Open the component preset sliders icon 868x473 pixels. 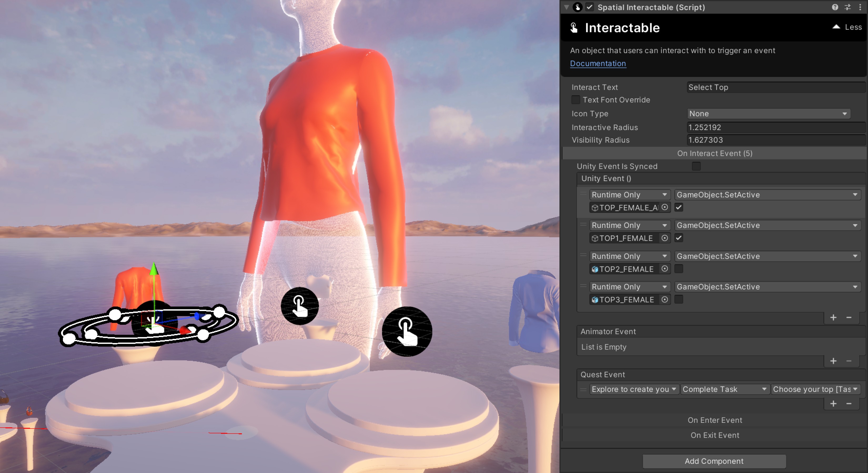pyautogui.click(x=847, y=7)
